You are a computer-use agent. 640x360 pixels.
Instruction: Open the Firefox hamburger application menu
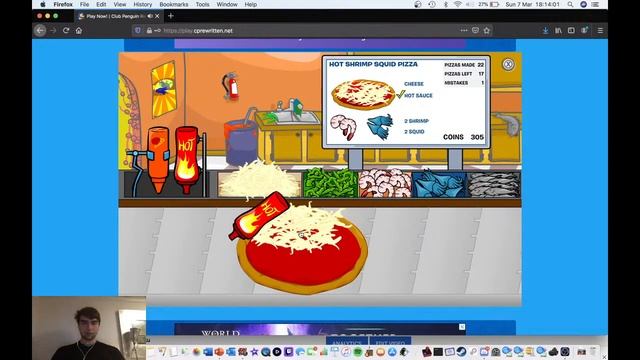600,31
